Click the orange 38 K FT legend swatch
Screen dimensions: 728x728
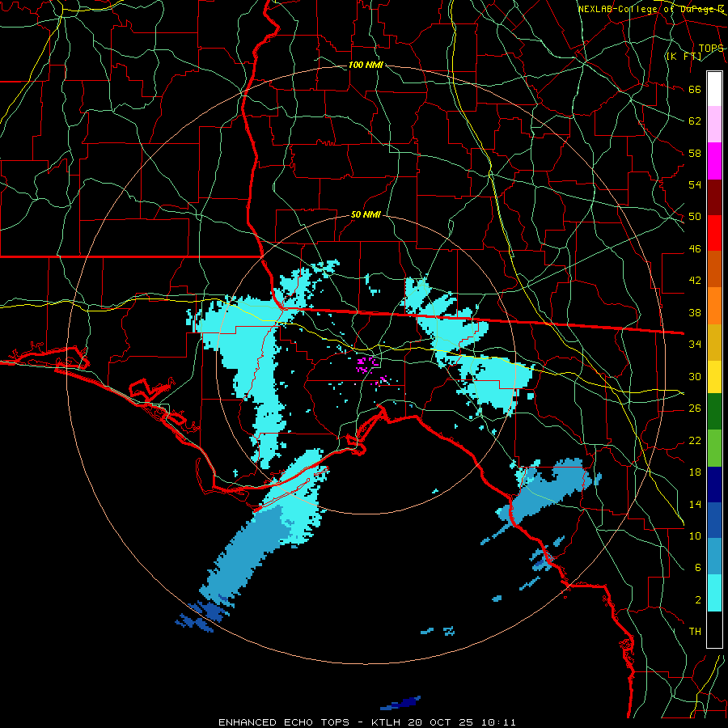[x=714, y=305]
